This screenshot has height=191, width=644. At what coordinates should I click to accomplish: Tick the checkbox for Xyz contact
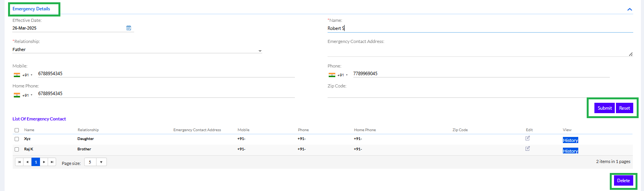[x=17, y=139]
